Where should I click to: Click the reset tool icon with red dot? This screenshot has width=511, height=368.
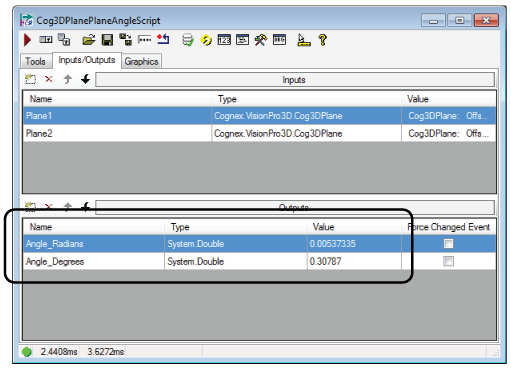(163, 40)
